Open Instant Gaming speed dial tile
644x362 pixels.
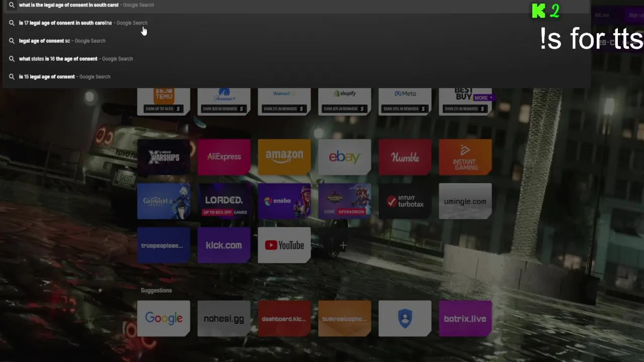point(465,157)
